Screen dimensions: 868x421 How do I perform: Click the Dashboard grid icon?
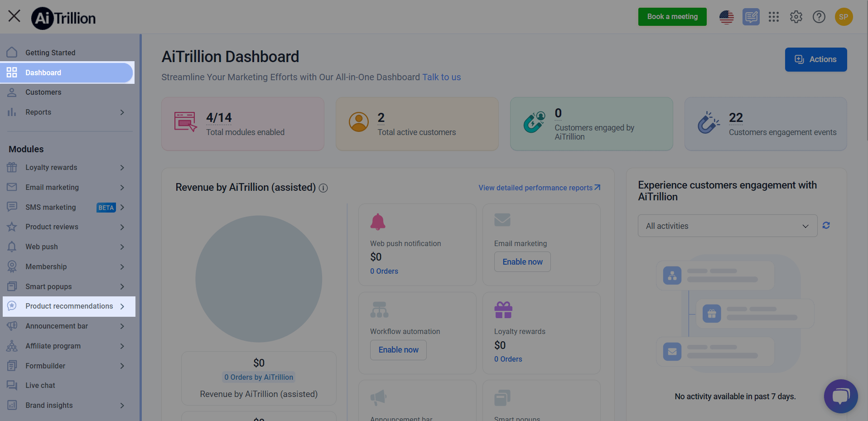[12, 73]
